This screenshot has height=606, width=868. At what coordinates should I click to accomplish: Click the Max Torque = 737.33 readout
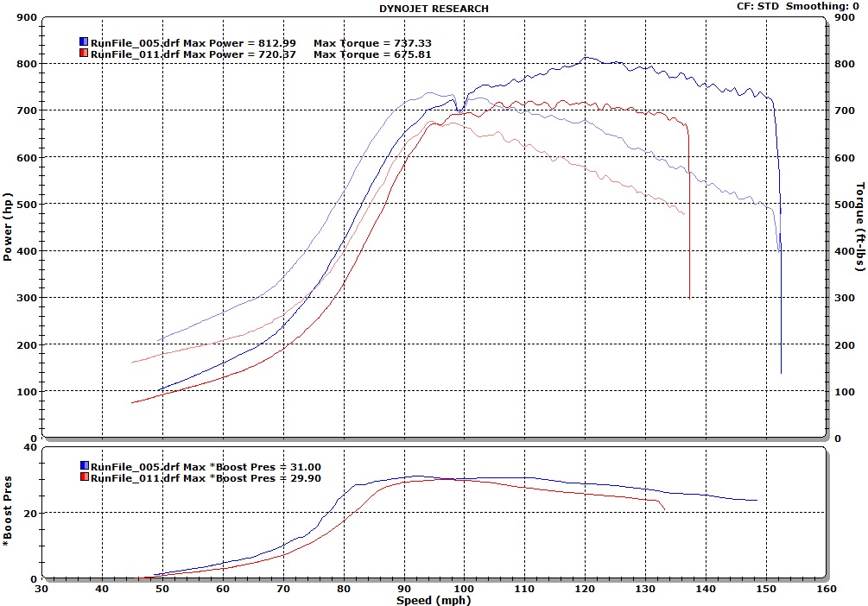tap(372, 41)
